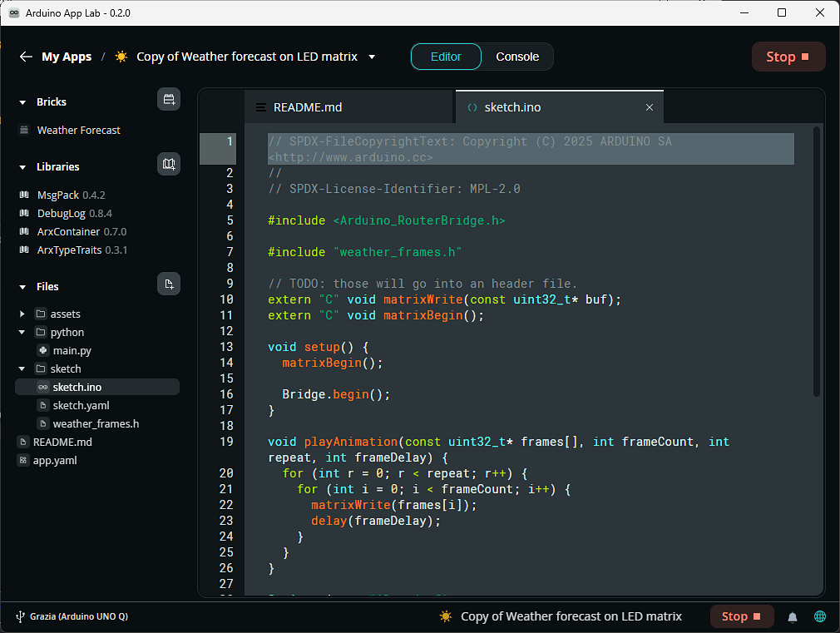Switch to the Editor view
The width and height of the screenshot is (840, 633).
(446, 57)
